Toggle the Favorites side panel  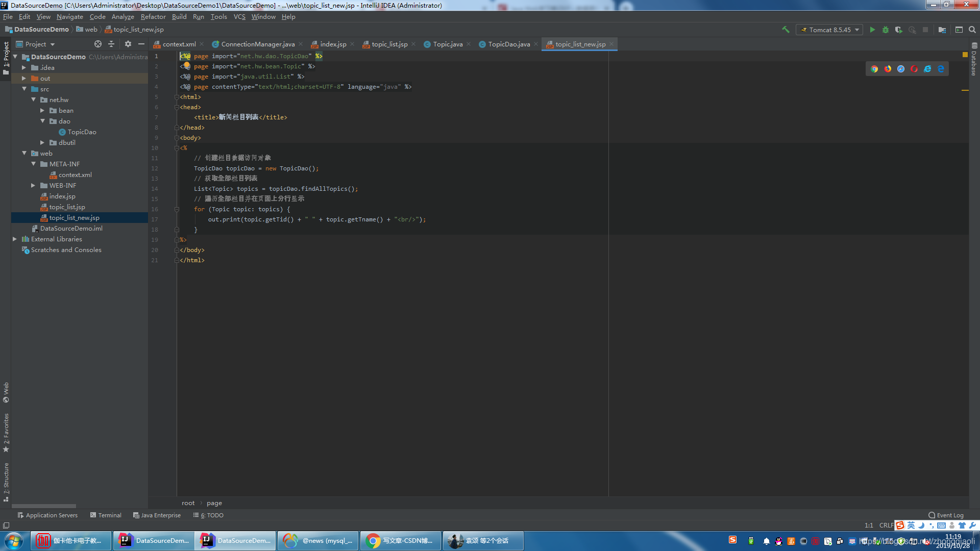click(x=6, y=431)
